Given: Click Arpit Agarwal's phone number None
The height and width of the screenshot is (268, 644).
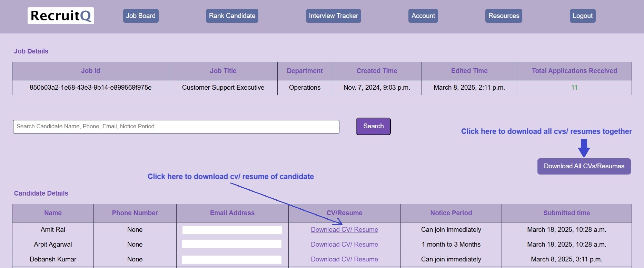Looking at the screenshot, I should (135, 245).
